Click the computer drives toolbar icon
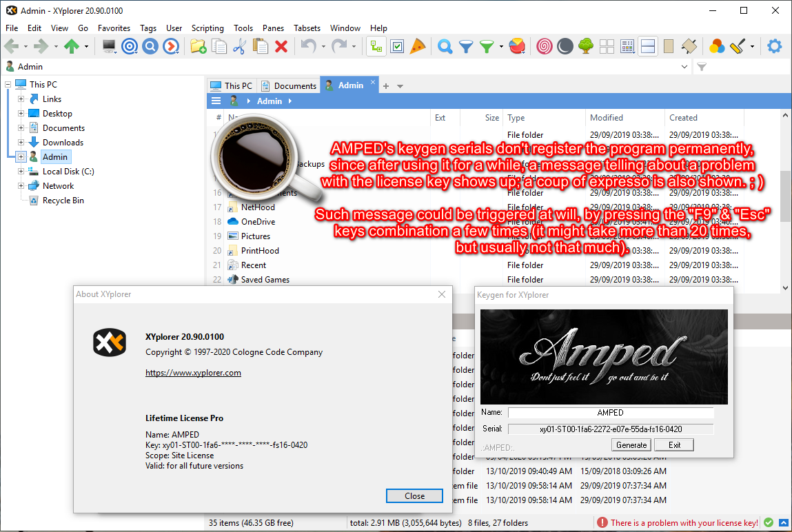This screenshot has width=792, height=532. coord(109,46)
